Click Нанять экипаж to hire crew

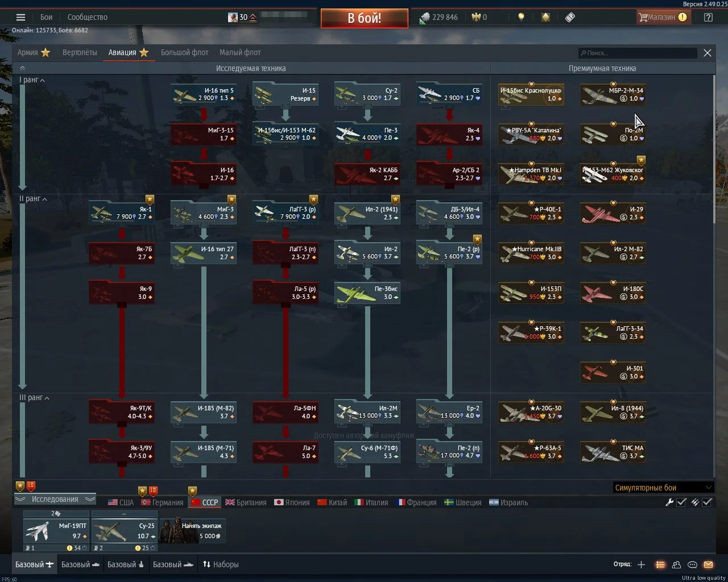click(192, 530)
